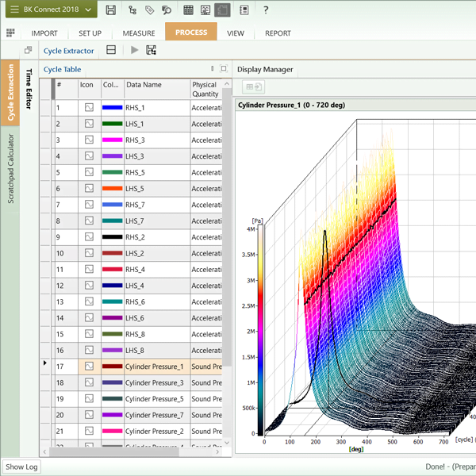Click the split-layout icon beside Cycle Extractor
476x476 pixels.
coord(111,50)
